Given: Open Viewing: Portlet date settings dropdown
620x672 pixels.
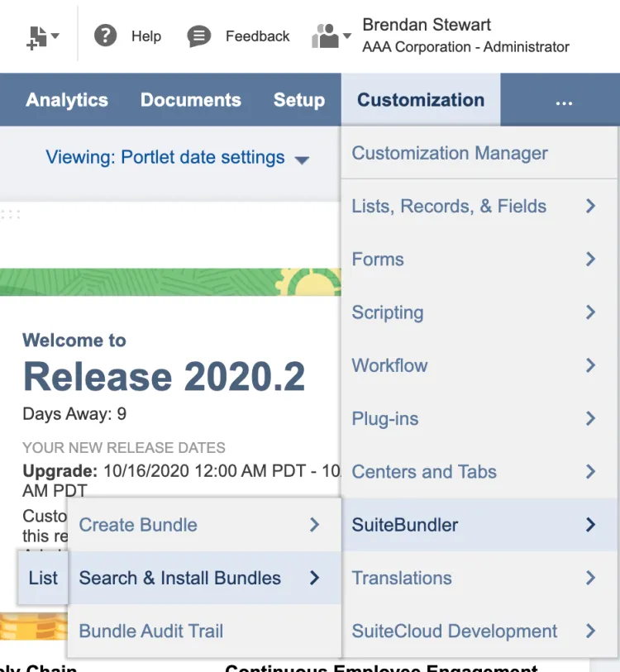Looking at the screenshot, I should click(178, 157).
